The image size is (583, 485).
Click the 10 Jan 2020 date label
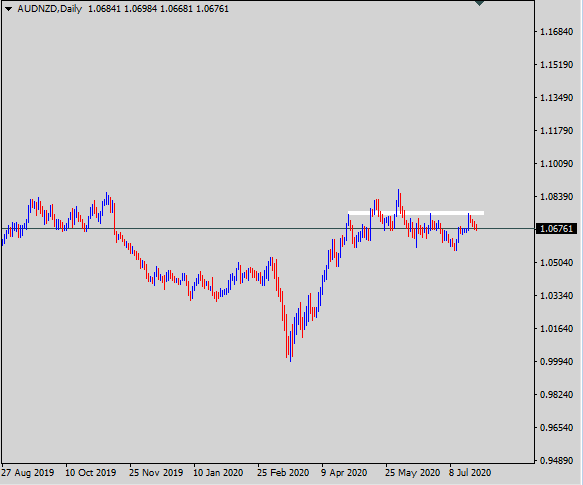point(218,473)
